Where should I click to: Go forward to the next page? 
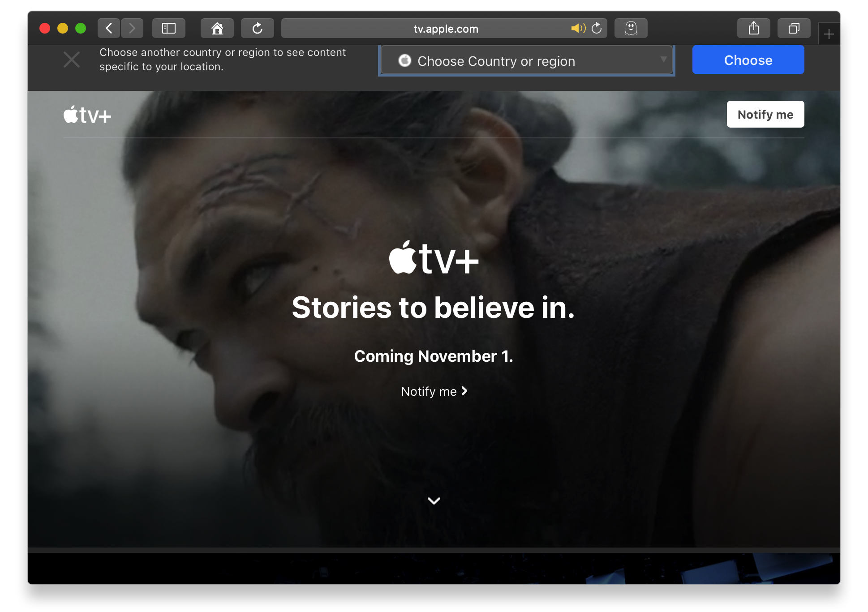click(x=132, y=29)
